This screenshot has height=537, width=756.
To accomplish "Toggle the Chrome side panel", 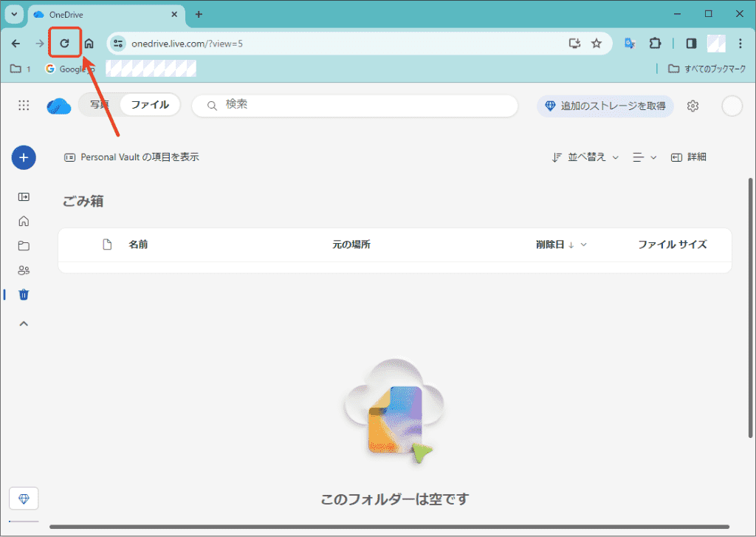I will [x=691, y=44].
